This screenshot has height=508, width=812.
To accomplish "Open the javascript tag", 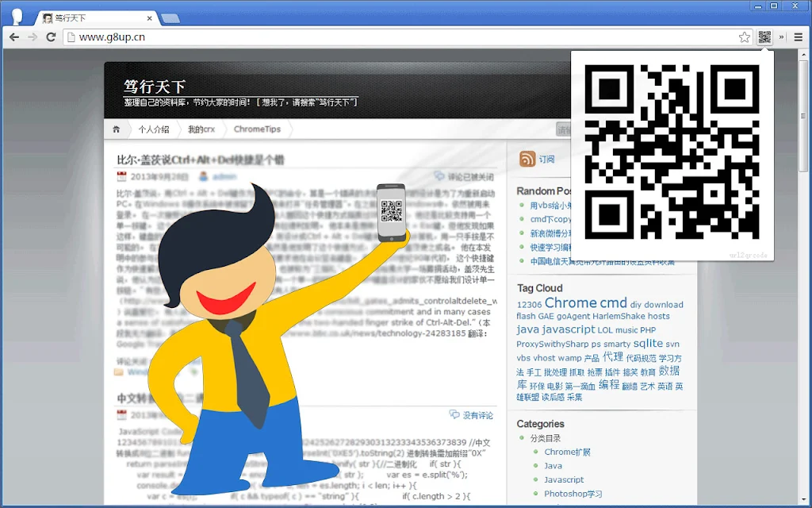I will click(569, 329).
